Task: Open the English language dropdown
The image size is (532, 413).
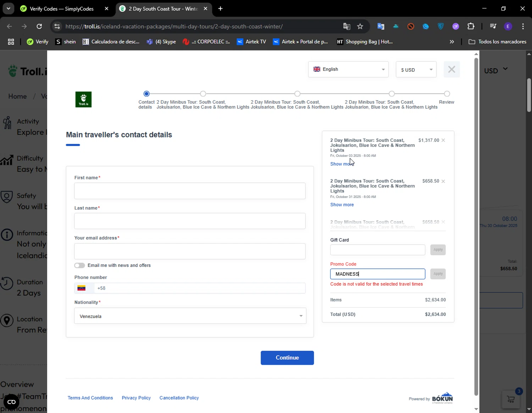Action: (x=348, y=69)
